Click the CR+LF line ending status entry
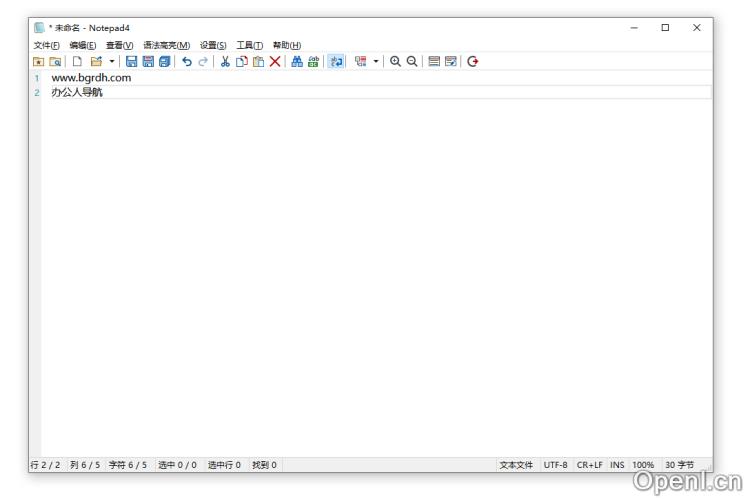Screen dimensions: 750x499 click(x=589, y=465)
